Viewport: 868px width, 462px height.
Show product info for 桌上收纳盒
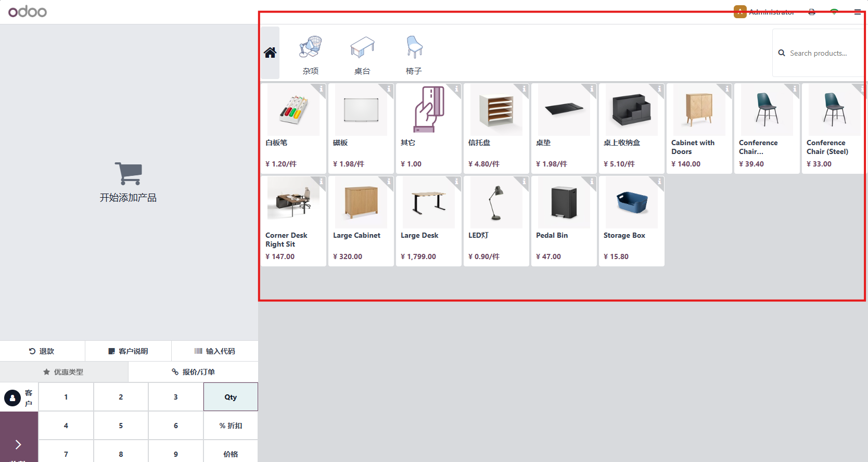pos(659,89)
